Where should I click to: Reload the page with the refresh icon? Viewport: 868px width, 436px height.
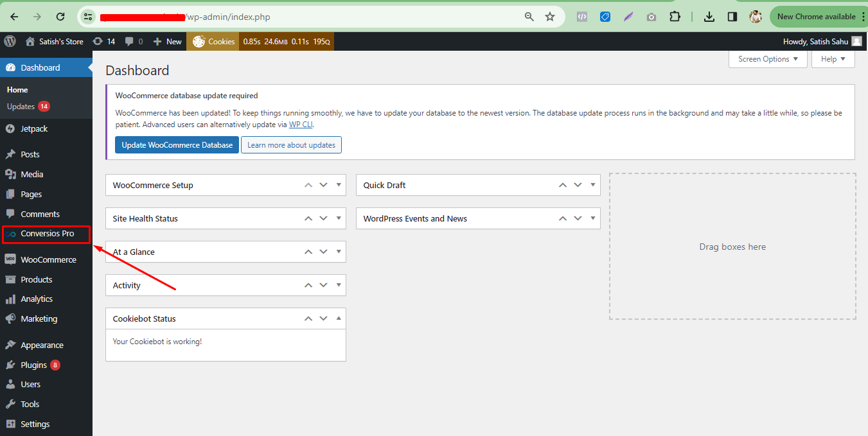point(60,17)
